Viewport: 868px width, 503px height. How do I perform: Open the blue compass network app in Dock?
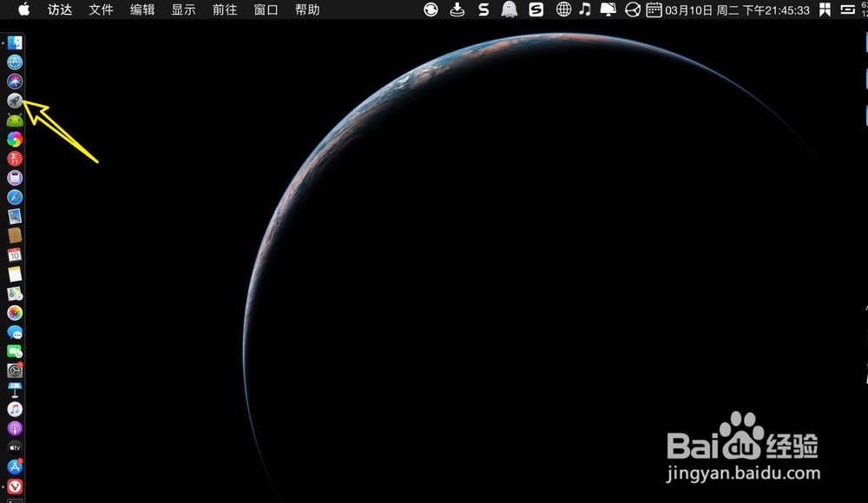15,62
